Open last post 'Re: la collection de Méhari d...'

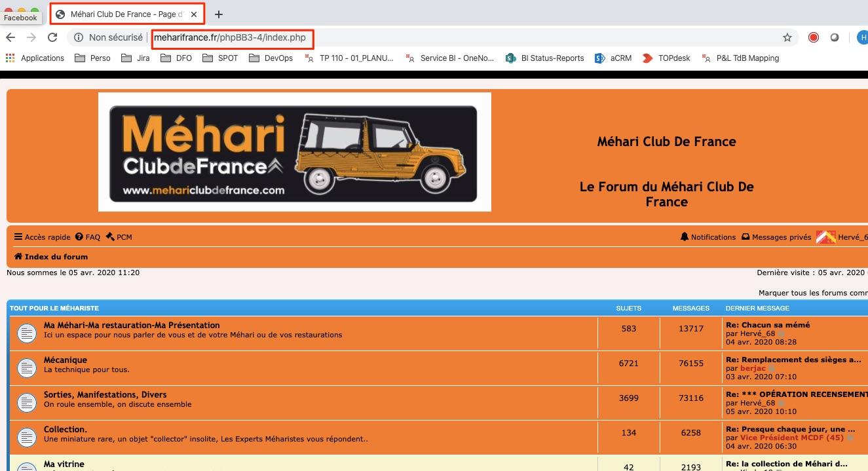click(787, 464)
